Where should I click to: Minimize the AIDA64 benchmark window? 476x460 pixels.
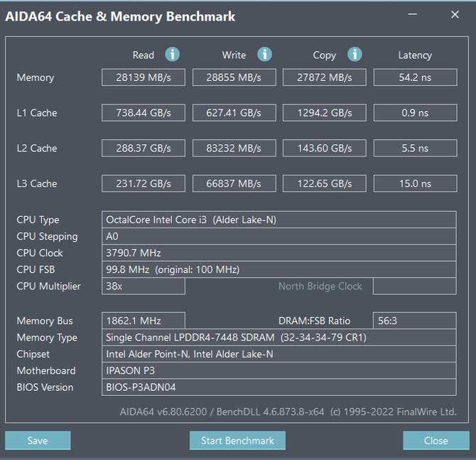click(412, 14)
